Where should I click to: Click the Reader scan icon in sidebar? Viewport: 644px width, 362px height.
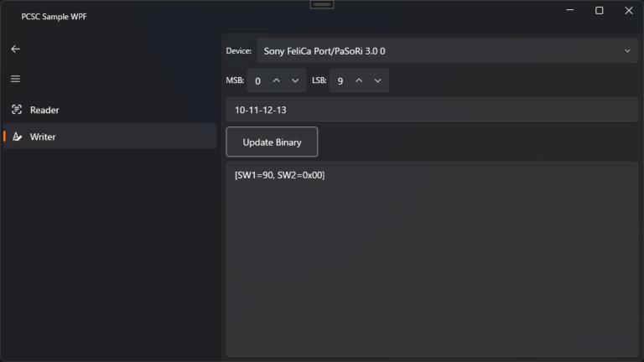click(x=17, y=110)
